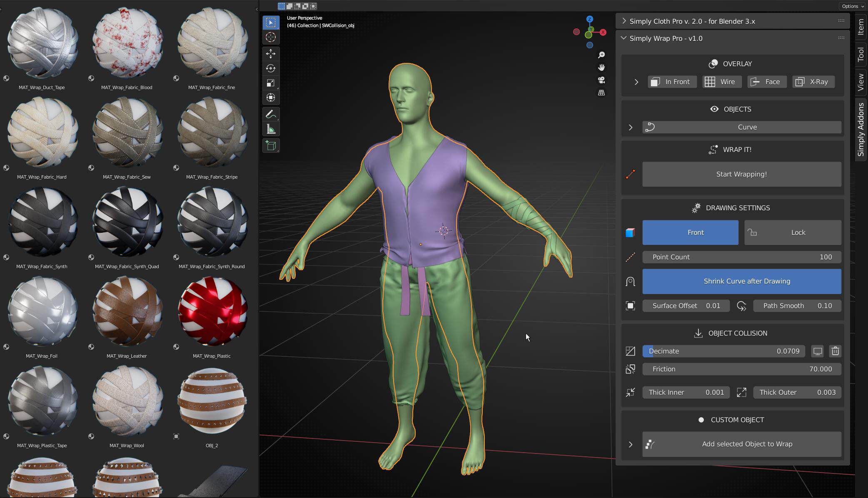Pick the Rotate tool in toolbar
Screen dimensions: 868x498
click(271, 68)
